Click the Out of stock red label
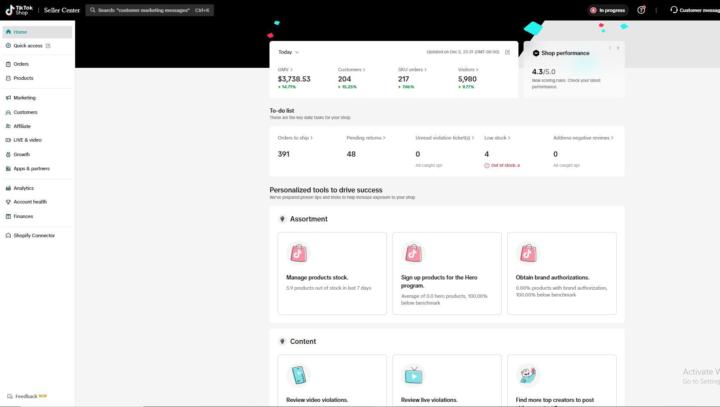 [506, 165]
